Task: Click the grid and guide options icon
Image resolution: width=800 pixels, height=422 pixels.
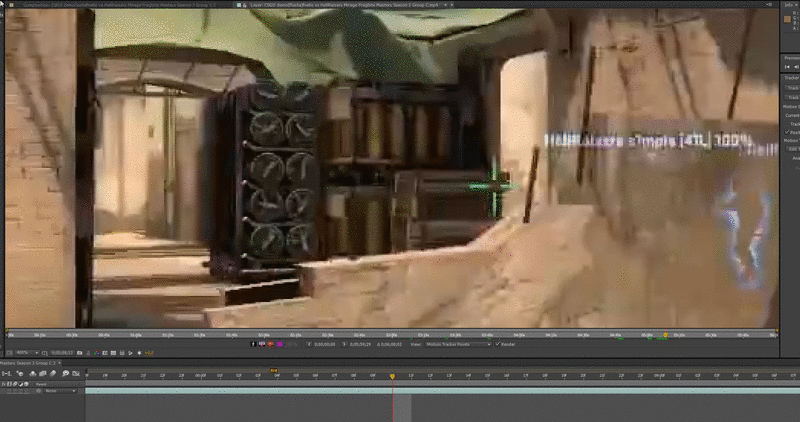Action: [x=44, y=353]
